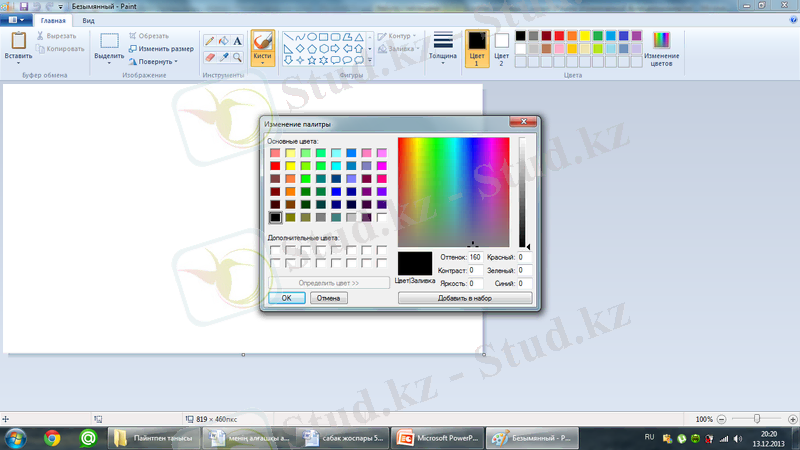Viewport: 800px width, 450px height.
Task: Select the Text tool
Action: pos(238,41)
